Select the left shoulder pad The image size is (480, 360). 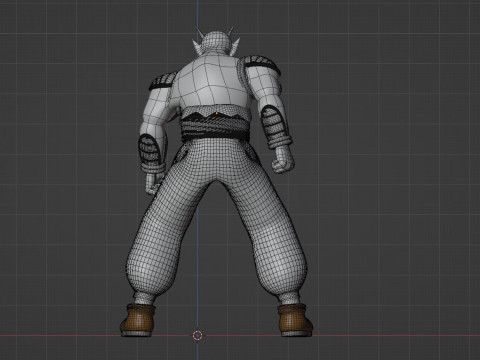pyautogui.click(x=163, y=81)
